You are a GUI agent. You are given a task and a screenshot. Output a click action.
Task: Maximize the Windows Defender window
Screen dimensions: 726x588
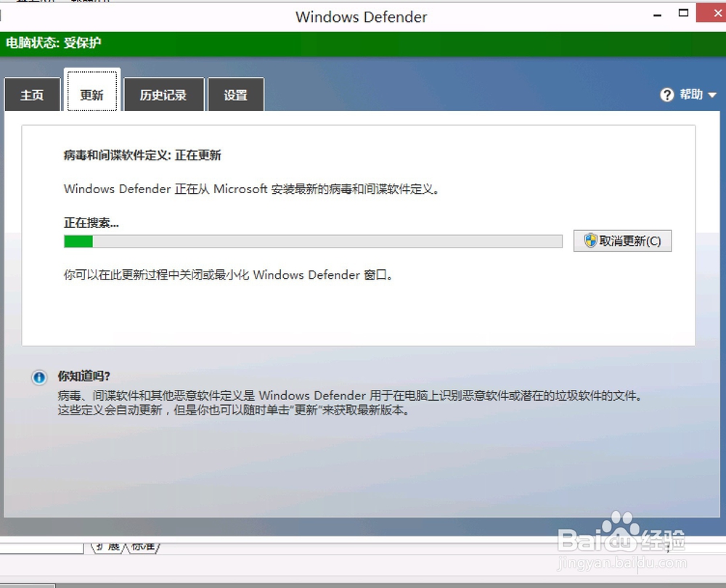pos(683,13)
